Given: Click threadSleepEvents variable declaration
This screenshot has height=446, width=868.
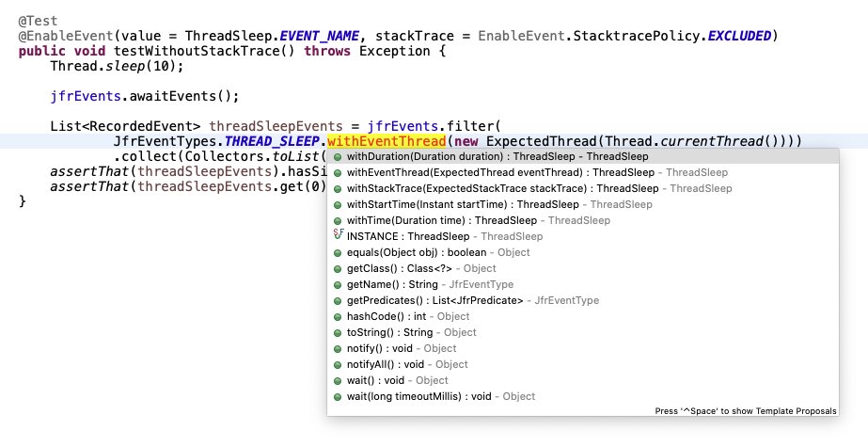Looking at the screenshot, I should pos(276,126).
